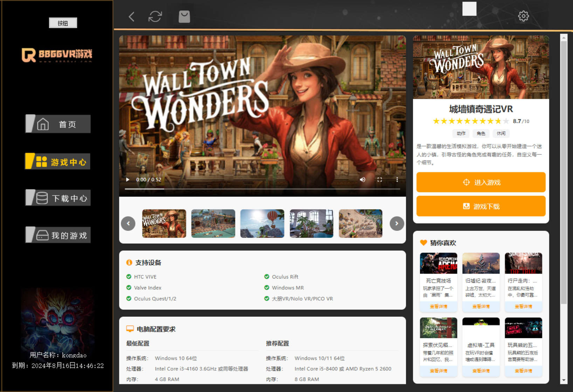Select 游戏中心 in the sidebar
The width and height of the screenshot is (573, 392).
click(x=58, y=161)
